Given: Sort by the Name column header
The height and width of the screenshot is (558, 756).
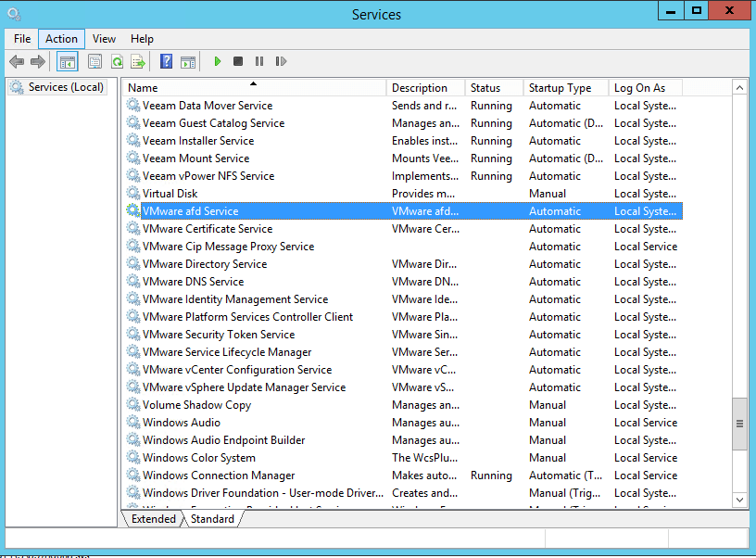Looking at the screenshot, I should pos(255,88).
